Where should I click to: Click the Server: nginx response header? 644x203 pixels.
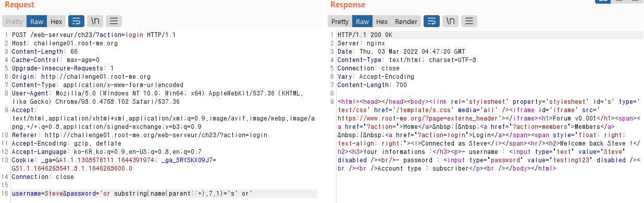pyautogui.click(x=361, y=43)
